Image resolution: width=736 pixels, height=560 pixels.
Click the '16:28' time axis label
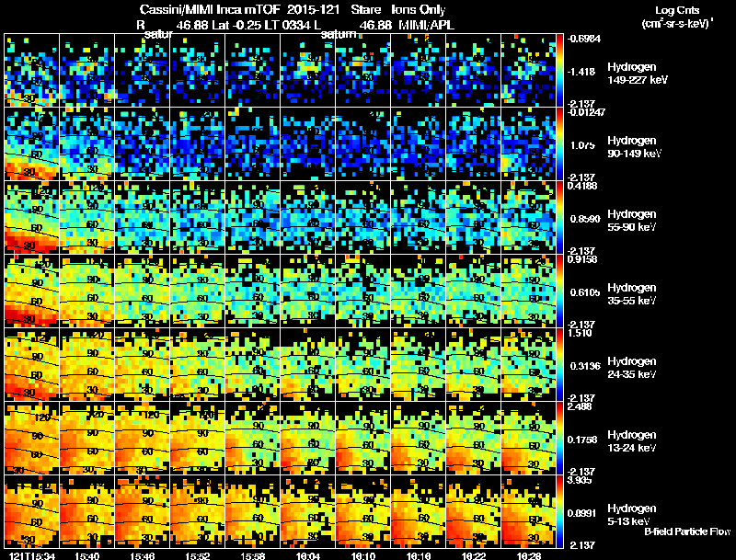528,556
